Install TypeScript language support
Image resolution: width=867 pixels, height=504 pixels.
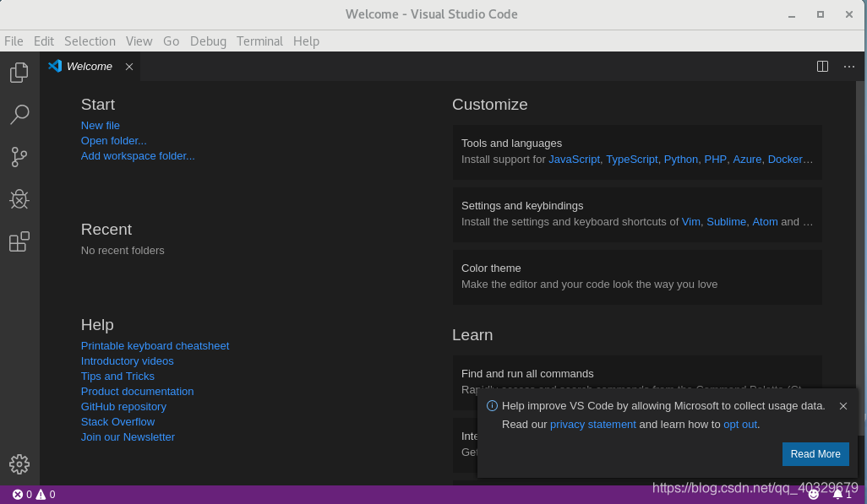[x=631, y=160]
